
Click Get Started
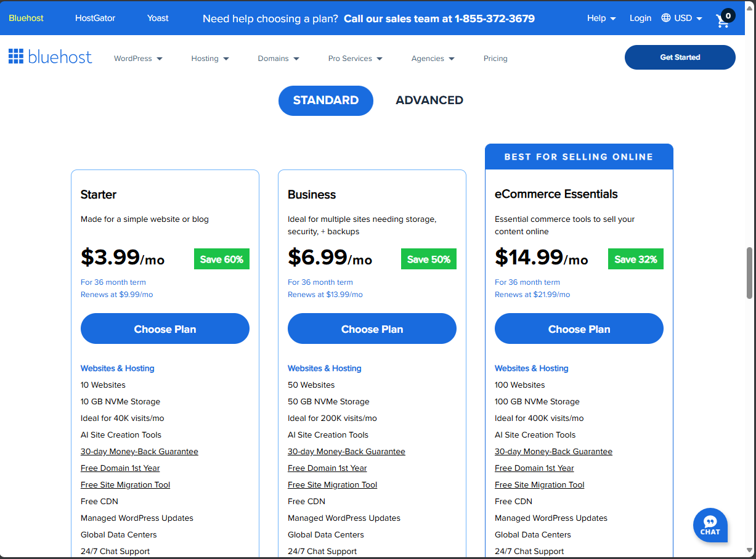coord(680,57)
